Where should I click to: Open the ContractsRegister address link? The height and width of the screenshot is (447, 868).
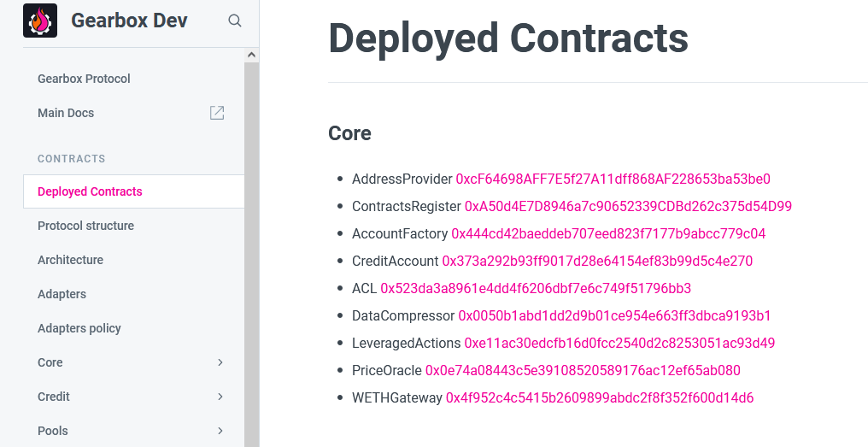(x=628, y=207)
